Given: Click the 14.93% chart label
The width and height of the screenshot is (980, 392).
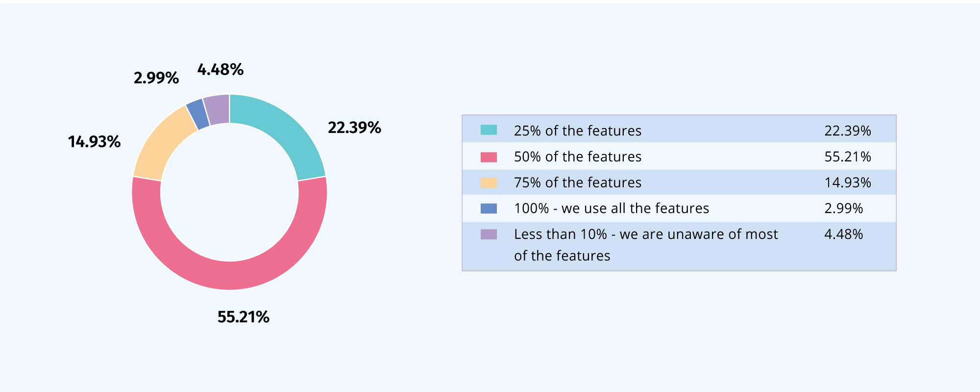Looking at the screenshot, I should 94,142.
